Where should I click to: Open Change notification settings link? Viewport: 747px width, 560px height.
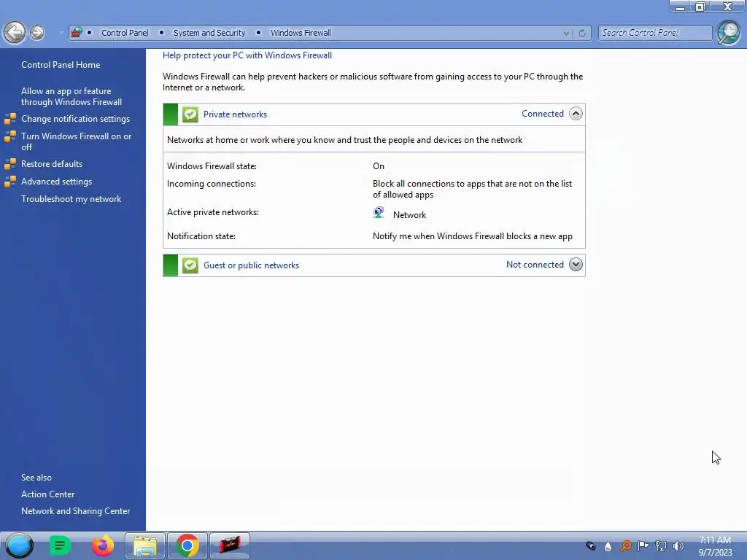75,119
